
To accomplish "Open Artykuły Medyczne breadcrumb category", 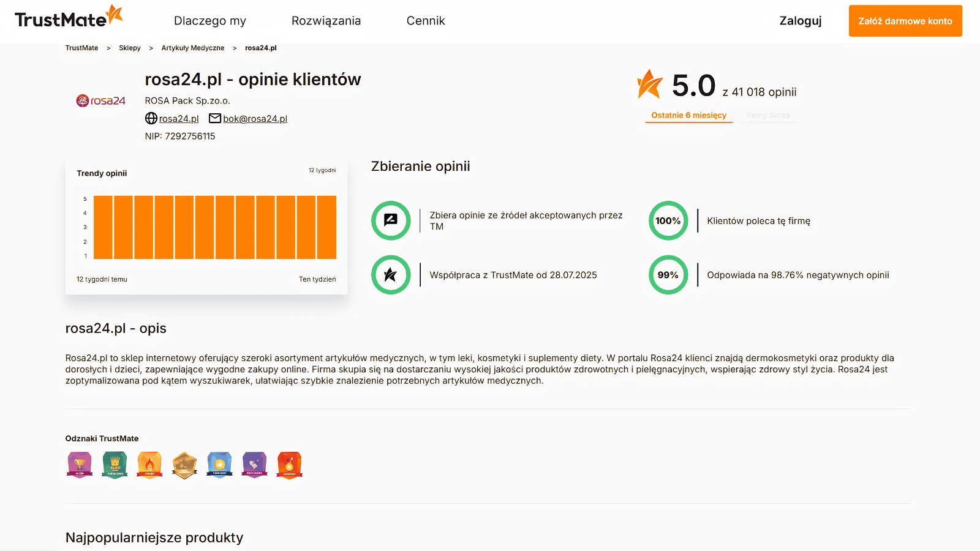I will click(x=193, y=48).
